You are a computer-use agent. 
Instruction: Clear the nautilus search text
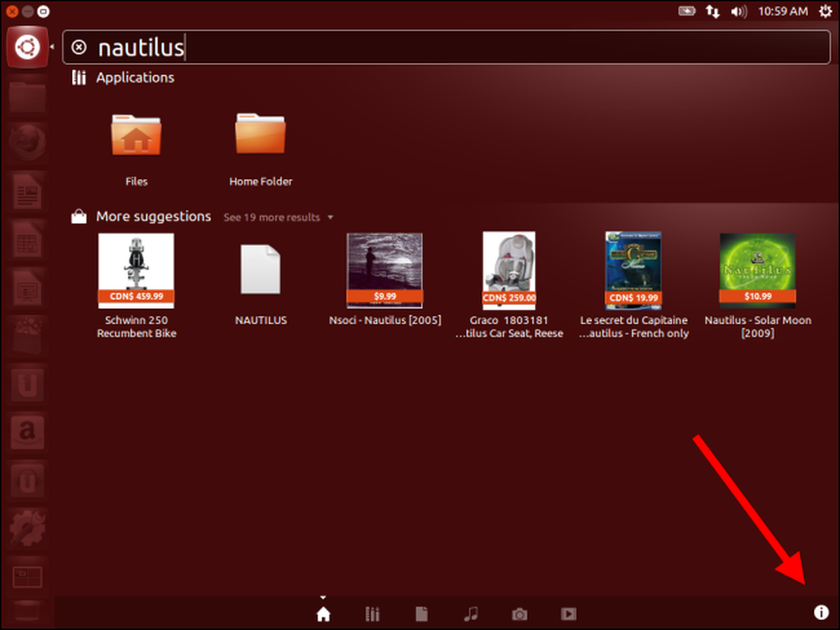click(79, 47)
